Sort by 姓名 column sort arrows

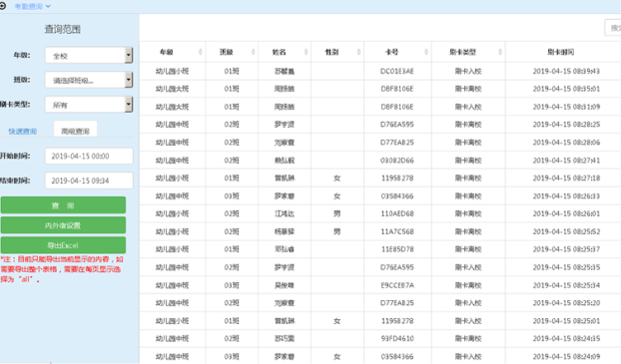coord(306,52)
